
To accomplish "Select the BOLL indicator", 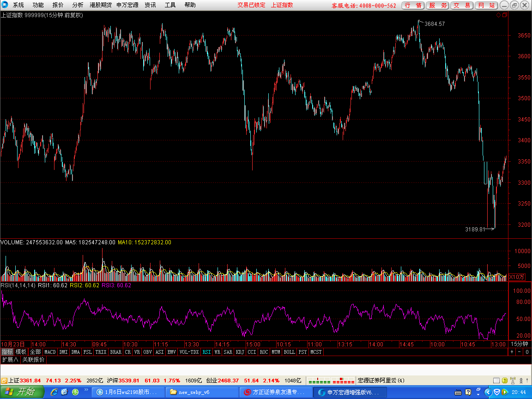I will (290, 352).
